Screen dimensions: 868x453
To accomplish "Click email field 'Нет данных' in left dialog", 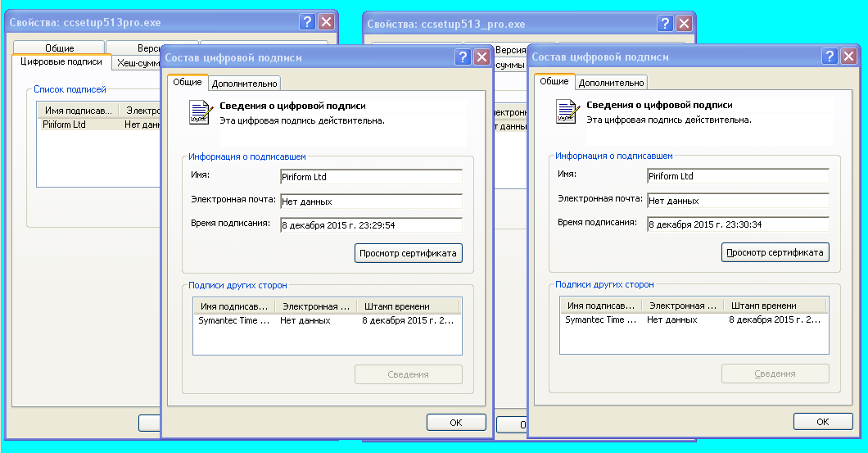I will (x=371, y=201).
